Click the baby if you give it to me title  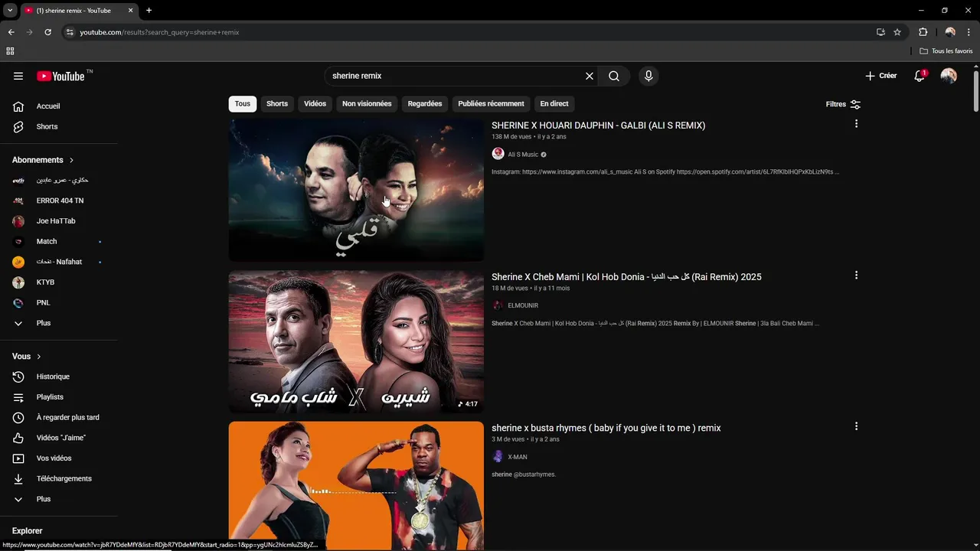point(606,428)
